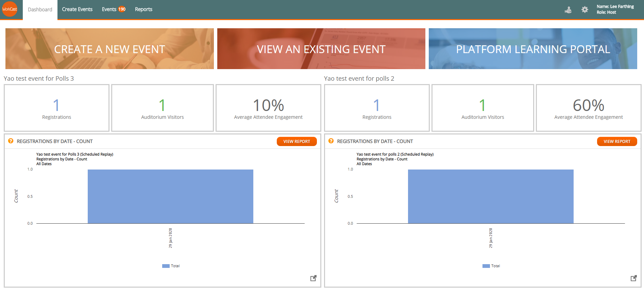Image resolution: width=644 pixels, height=305 pixels.
Task: Click help icon for polls 2 registrations chart
Action: pos(331,141)
